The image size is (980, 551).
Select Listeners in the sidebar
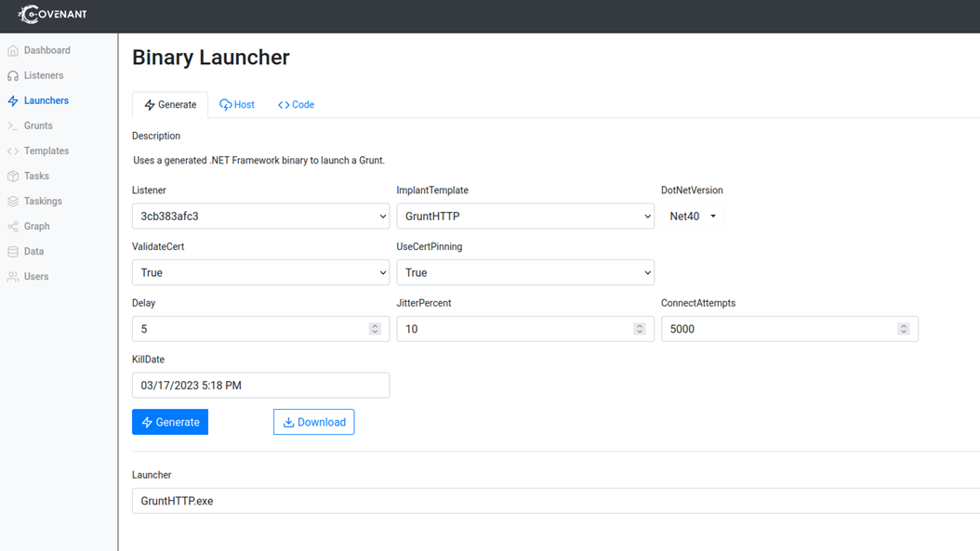click(x=43, y=75)
